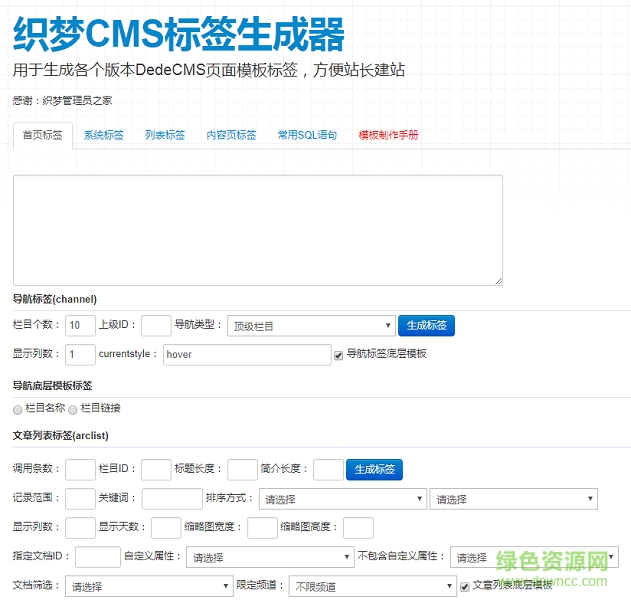The height and width of the screenshot is (600, 631).
Task: Expand the 限定频道 不限频道 dropdown
Action: 372,586
